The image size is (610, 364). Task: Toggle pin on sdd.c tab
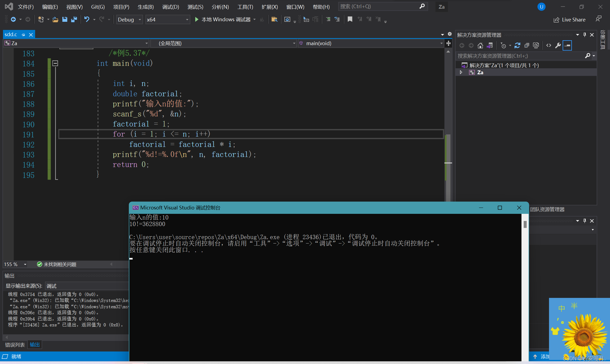click(23, 35)
